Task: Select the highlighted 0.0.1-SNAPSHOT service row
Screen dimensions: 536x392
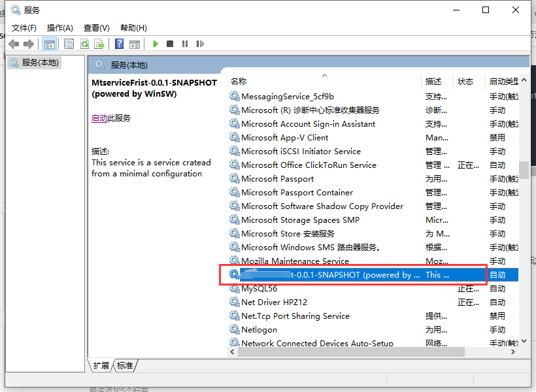Action: (373, 275)
